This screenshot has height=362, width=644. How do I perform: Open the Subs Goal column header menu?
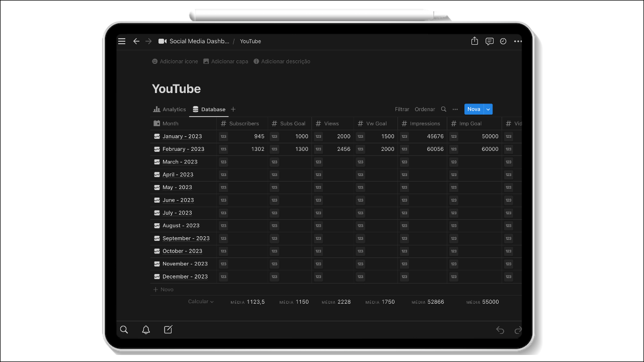point(289,123)
